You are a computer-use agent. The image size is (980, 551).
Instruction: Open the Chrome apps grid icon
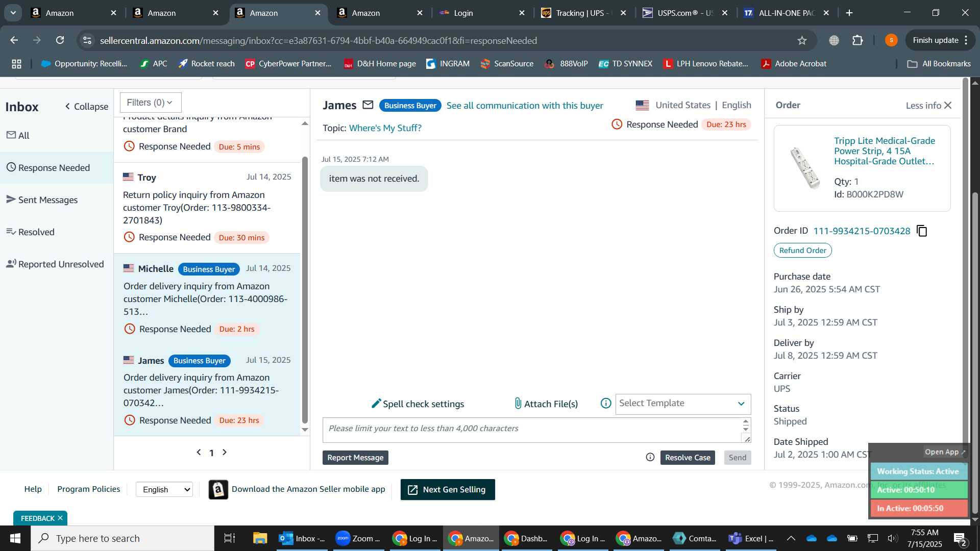(x=17, y=64)
